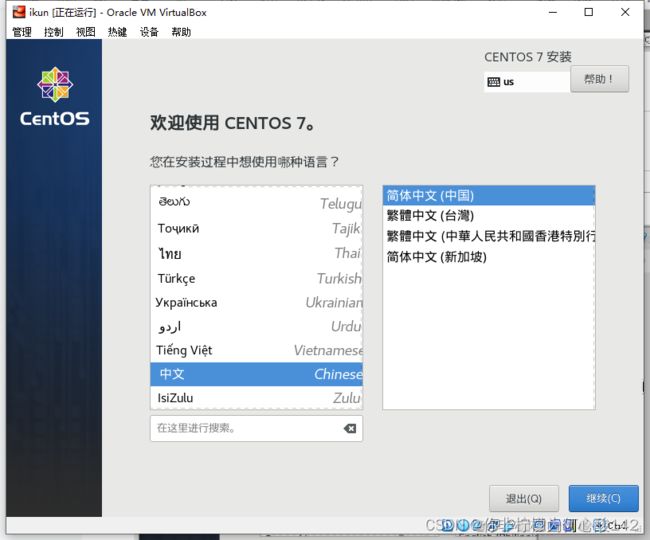
Task: Click the 帮助！ button
Action: (x=599, y=79)
